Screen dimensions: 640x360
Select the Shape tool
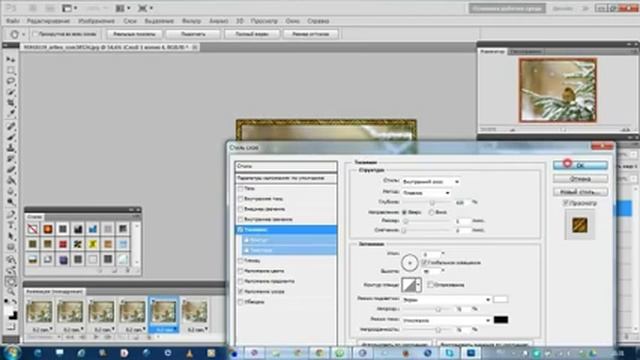(x=11, y=246)
